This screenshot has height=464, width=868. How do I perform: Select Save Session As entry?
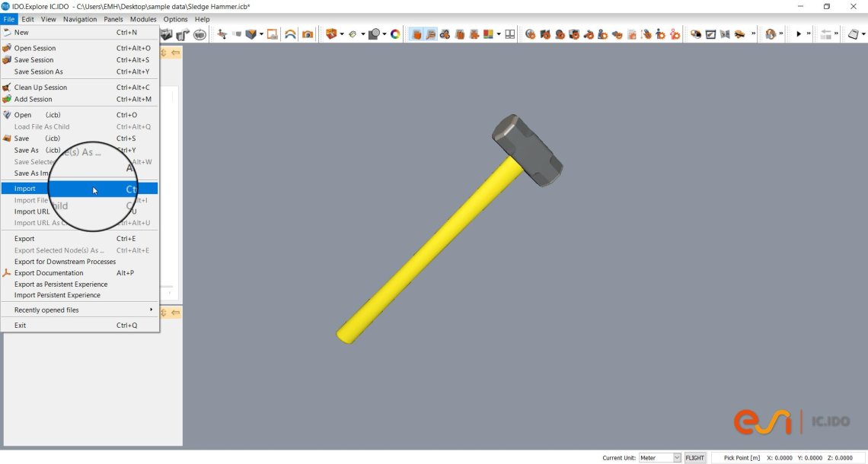(x=80, y=72)
